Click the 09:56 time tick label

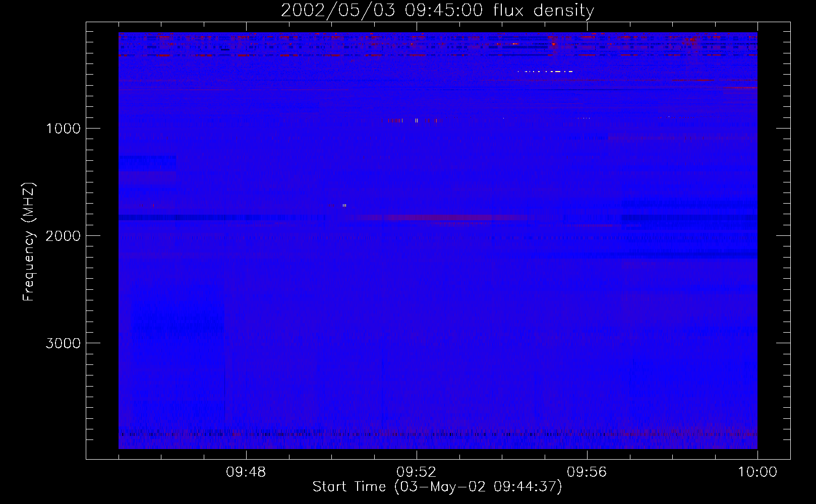coord(587,472)
